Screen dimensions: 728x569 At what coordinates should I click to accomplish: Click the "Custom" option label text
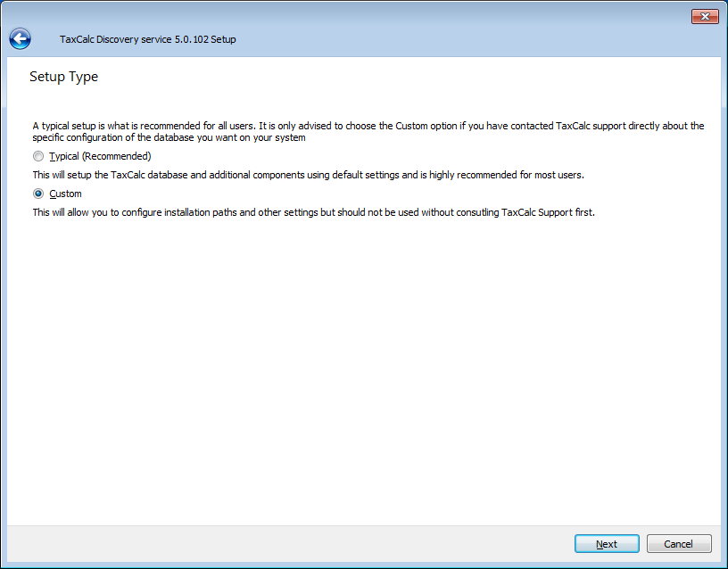tap(65, 194)
